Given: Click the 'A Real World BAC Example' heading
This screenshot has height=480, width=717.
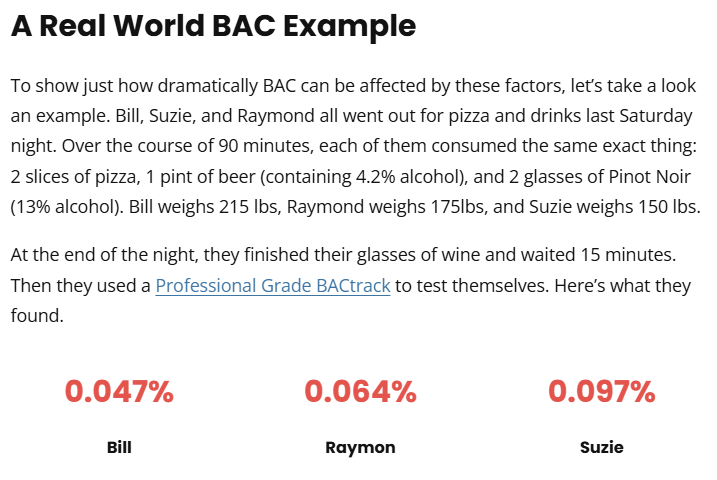Looking at the screenshot, I should [214, 26].
